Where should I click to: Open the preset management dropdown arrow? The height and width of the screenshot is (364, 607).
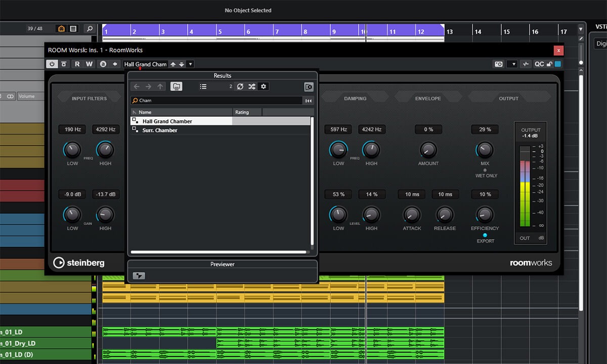[190, 64]
